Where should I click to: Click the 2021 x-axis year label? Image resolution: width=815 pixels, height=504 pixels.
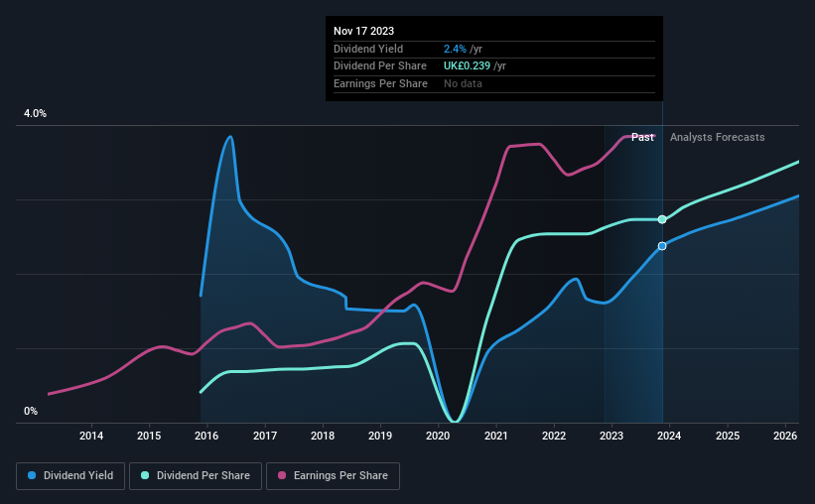[496, 436]
